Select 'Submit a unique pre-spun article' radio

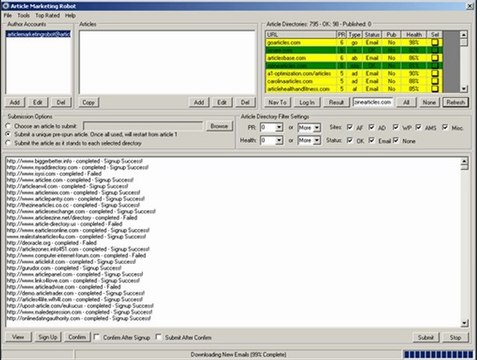tap(8, 134)
